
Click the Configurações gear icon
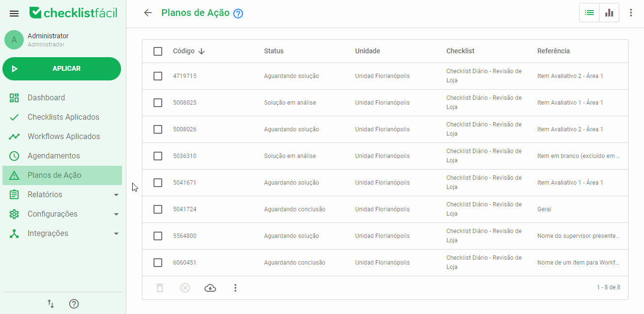14,214
